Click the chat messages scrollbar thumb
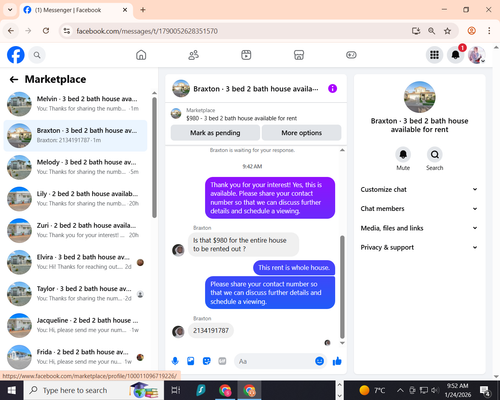 [x=342, y=287]
